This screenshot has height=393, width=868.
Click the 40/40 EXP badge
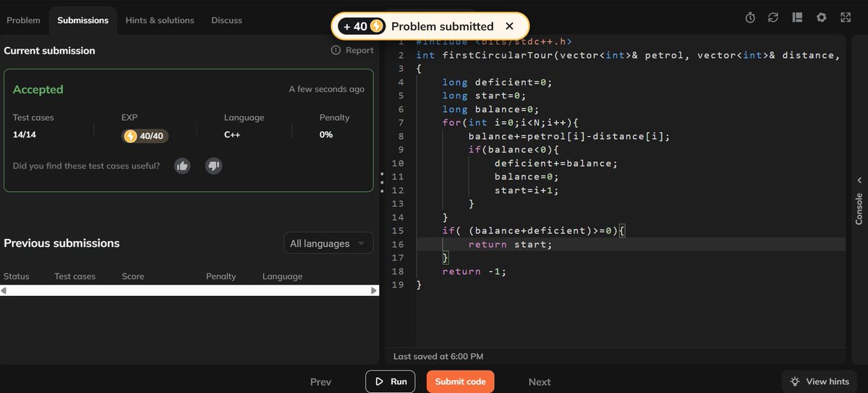[x=145, y=135]
